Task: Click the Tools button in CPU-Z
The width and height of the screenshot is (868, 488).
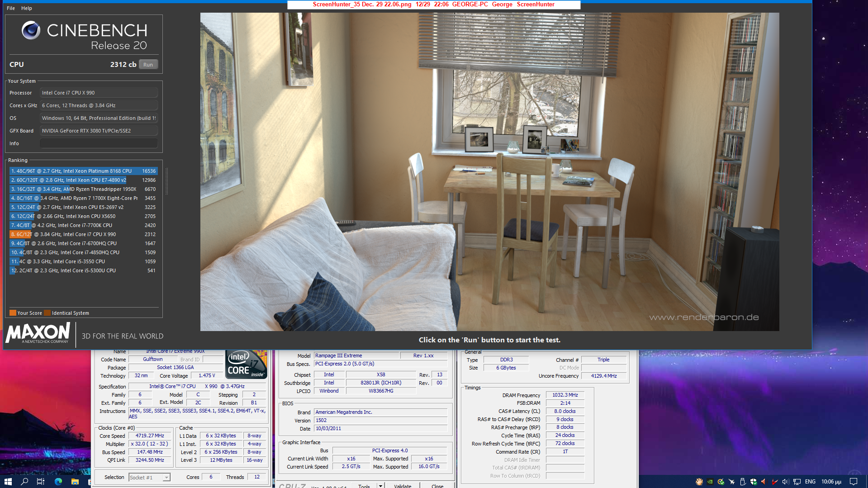Action: pos(364,486)
